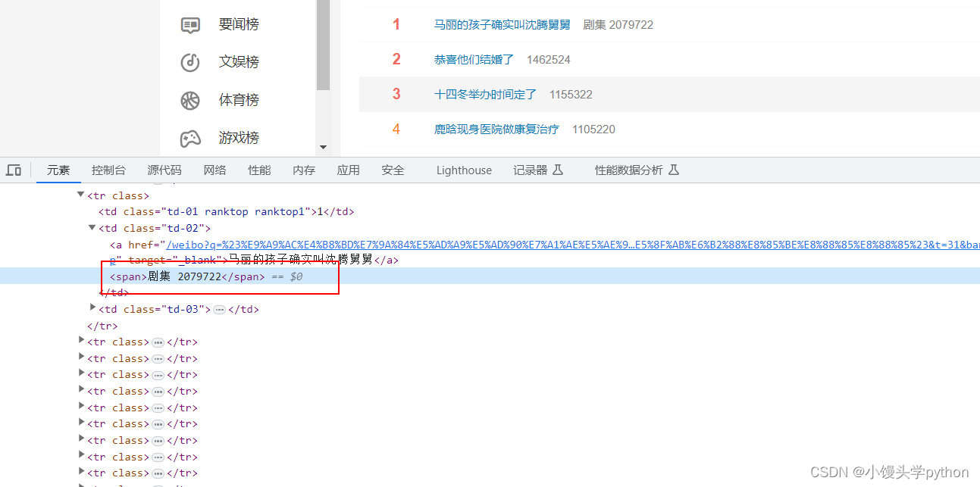Image resolution: width=980 pixels, height=487 pixels.
Task: Click the 要闻榜 news icon in sidebar
Action: (190, 25)
